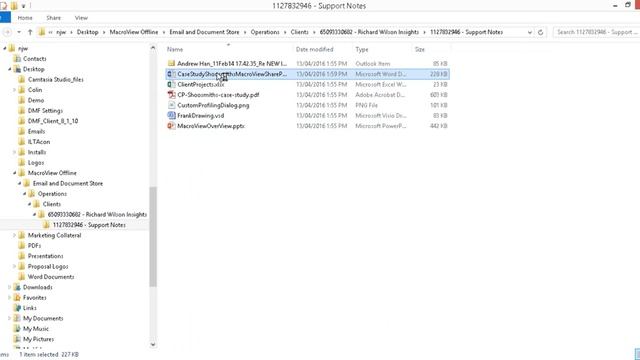
Task: Click the Up one level arrow
Action: [30, 32]
